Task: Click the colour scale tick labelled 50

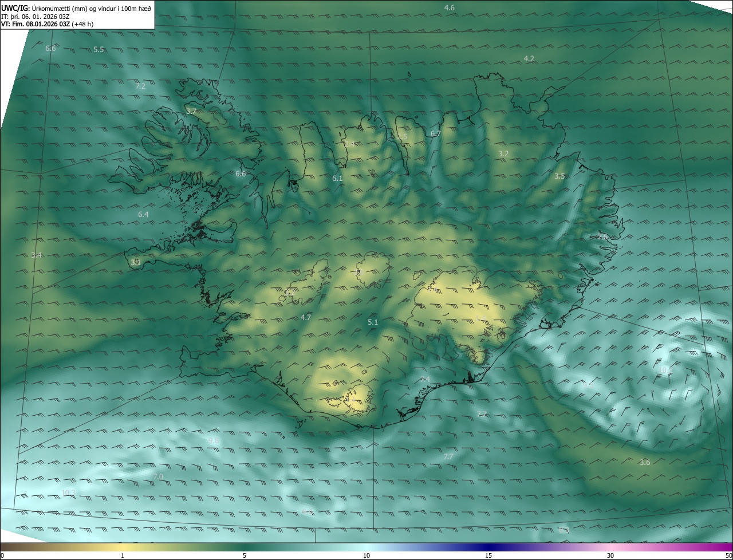Action: click(728, 555)
